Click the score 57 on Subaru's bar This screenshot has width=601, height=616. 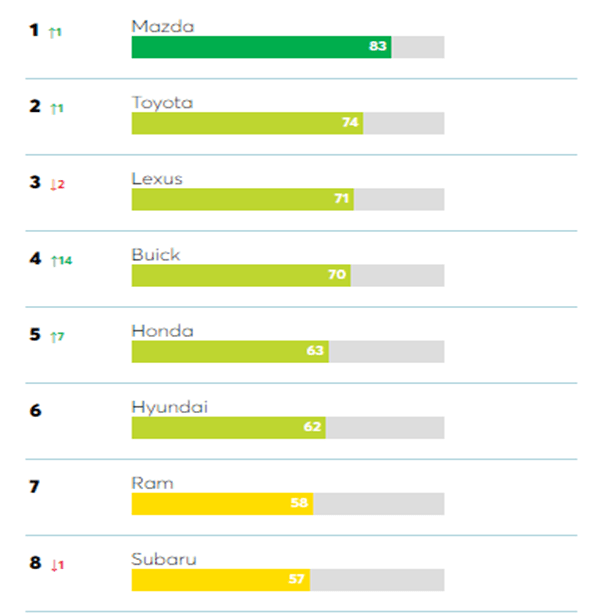(297, 580)
